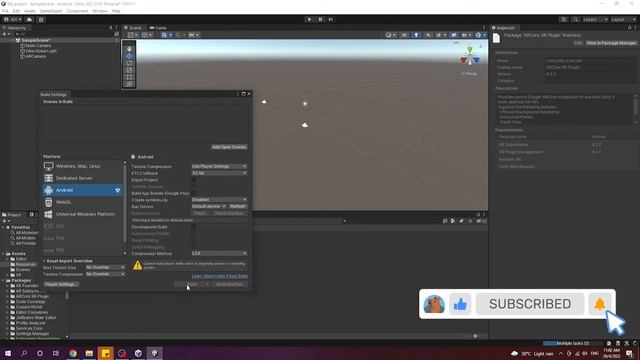640x360 pixels.
Task: Click Refresh run devices button
Action: (238, 207)
